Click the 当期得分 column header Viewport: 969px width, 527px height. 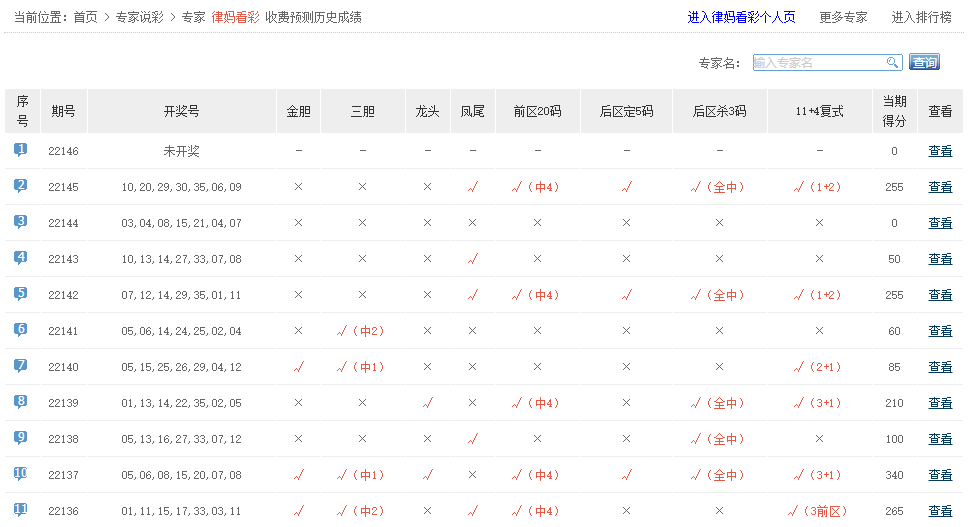tap(894, 111)
